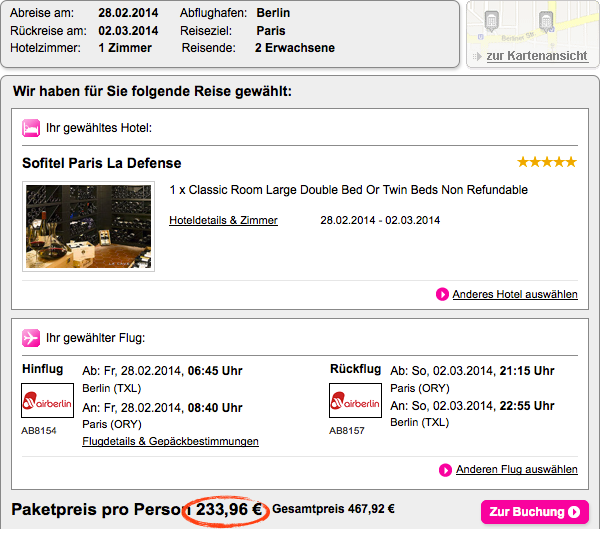Viewport: 600px width, 533px height.
Task: Click flight number AB8157
Action: 347,431
